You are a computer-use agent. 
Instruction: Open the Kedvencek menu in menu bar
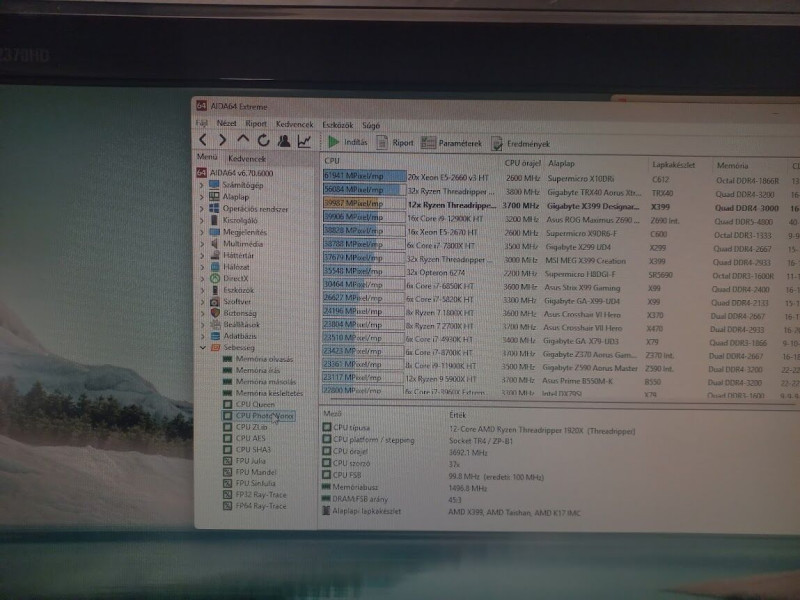[294, 124]
